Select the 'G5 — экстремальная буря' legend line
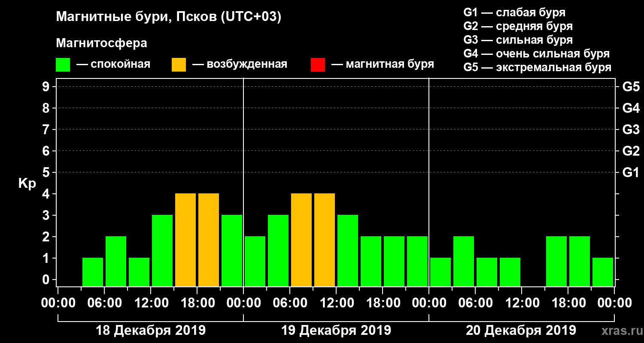Viewport: 644px width, 343px height. point(538,68)
